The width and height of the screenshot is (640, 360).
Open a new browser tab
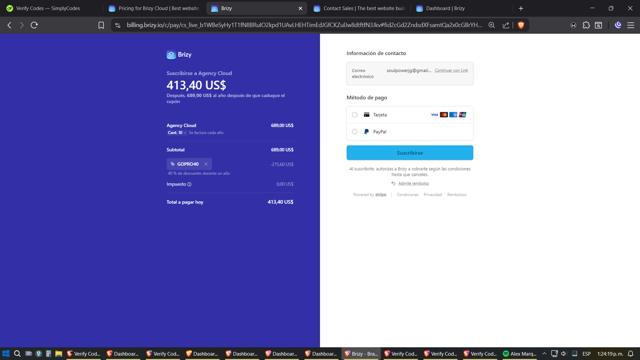coord(520,8)
